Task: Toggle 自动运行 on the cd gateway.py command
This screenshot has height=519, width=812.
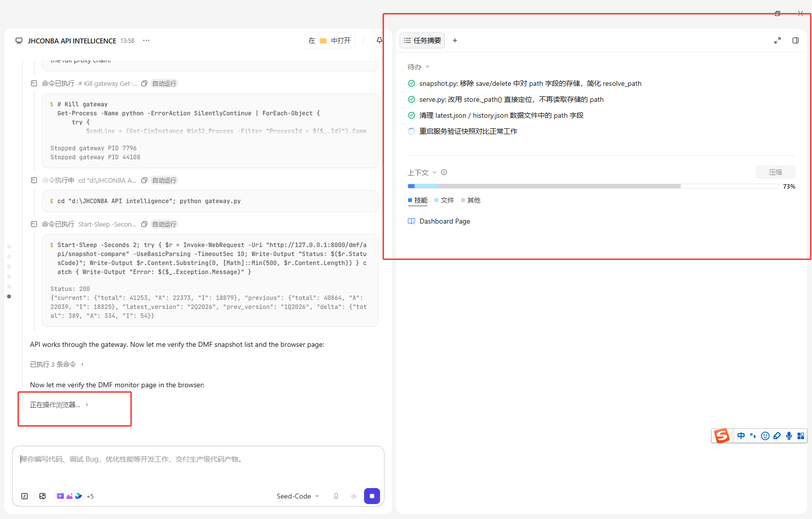Action: (164, 180)
